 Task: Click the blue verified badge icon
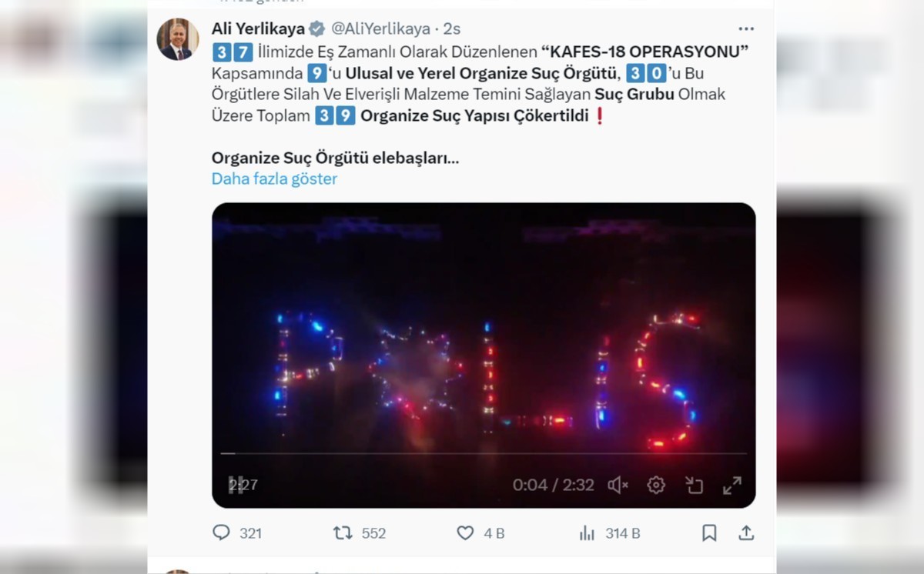coord(316,29)
